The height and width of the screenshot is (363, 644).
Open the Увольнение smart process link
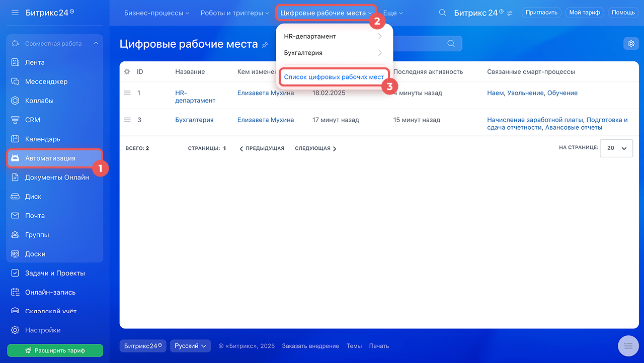[525, 93]
